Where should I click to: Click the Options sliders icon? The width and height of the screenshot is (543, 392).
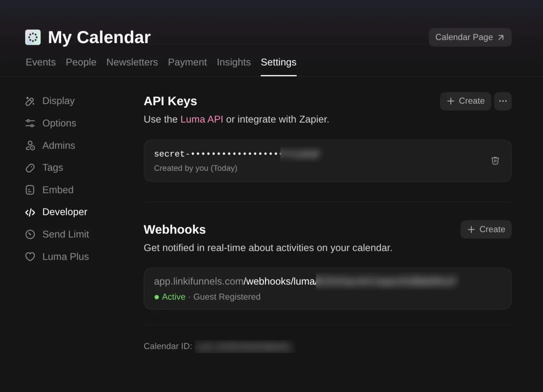point(30,123)
